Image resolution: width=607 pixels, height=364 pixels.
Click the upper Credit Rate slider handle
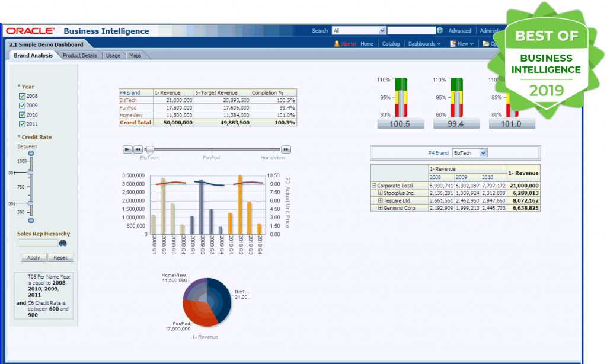[x=30, y=173]
